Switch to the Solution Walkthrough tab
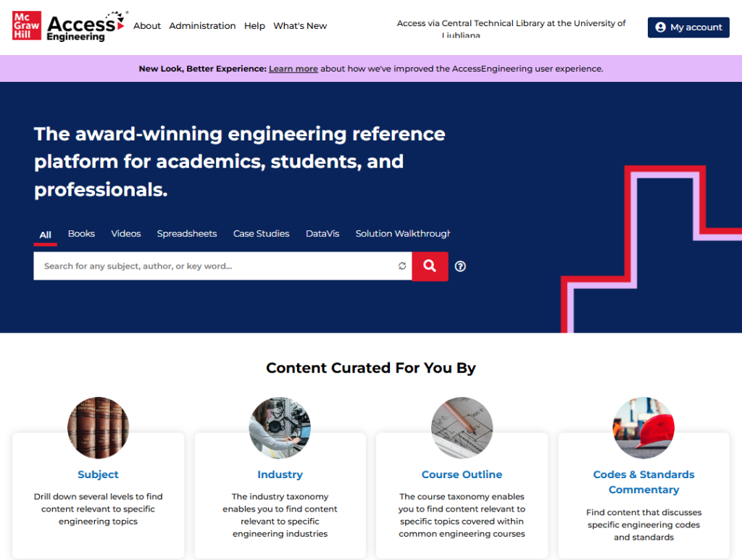The height and width of the screenshot is (560, 742). pos(403,234)
